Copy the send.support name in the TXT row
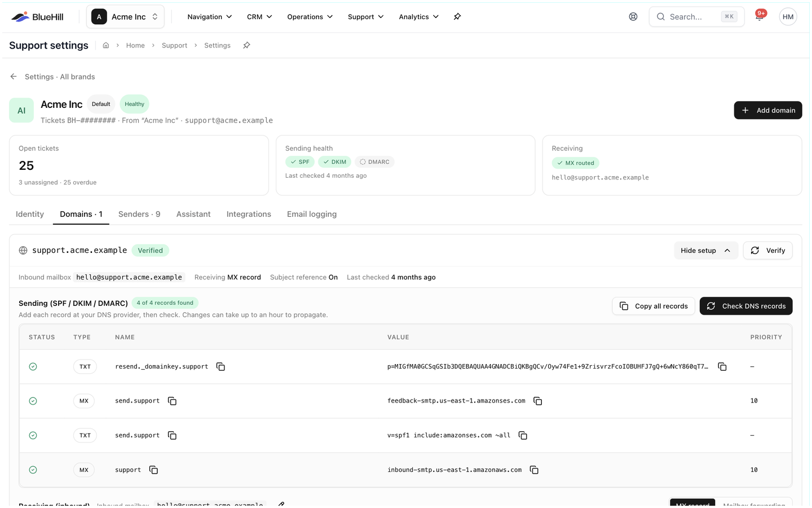 172,435
